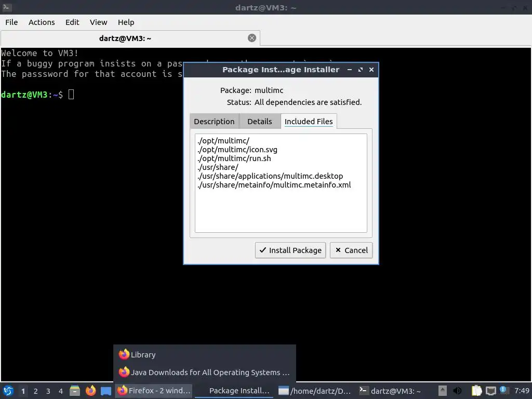Viewport: 532px width, 399px height.
Task: Click the 'Welcome to VM3!' terminal line
Action: point(39,53)
